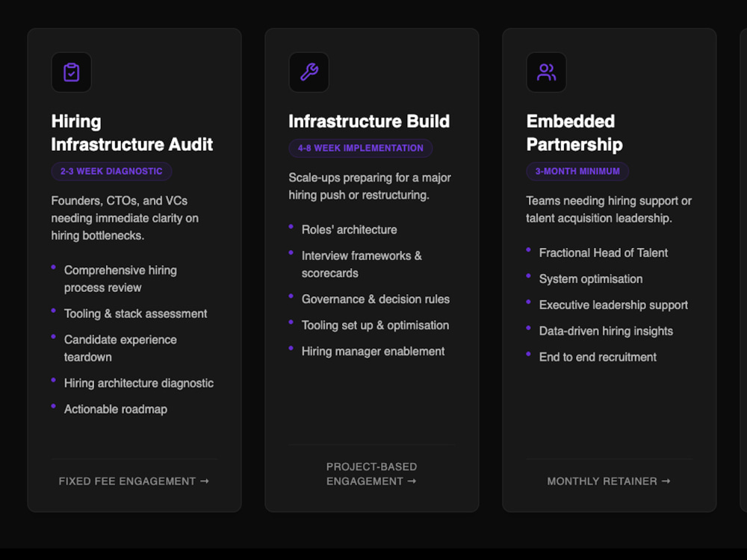Open the Project-Based Engagement link
Viewport: 747px width, 560px height.
(371, 474)
